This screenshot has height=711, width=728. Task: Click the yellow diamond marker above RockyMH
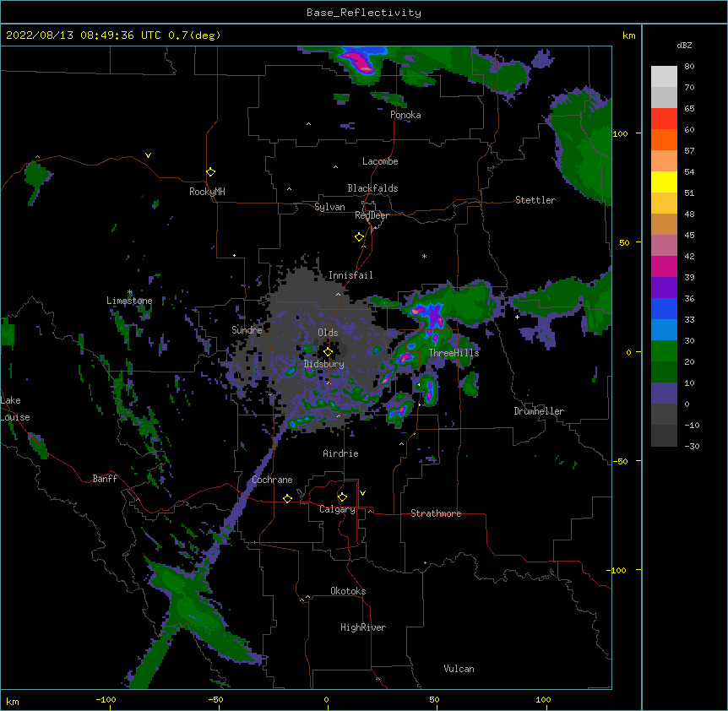point(211,172)
